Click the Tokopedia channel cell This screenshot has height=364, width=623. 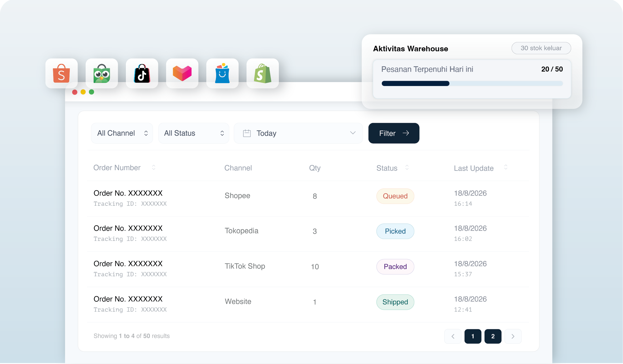(241, 231)
